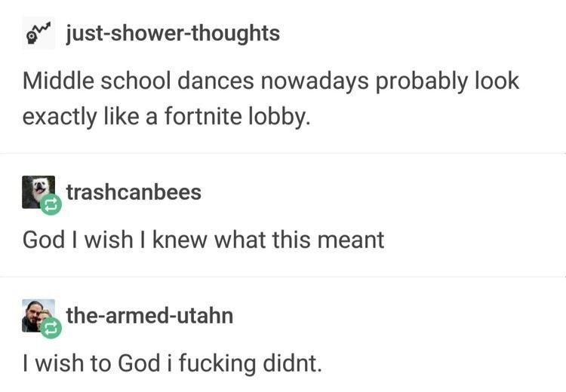Click the word 'nowadays' in the original post
Viewport: 566px width, 392px height.
315,81
